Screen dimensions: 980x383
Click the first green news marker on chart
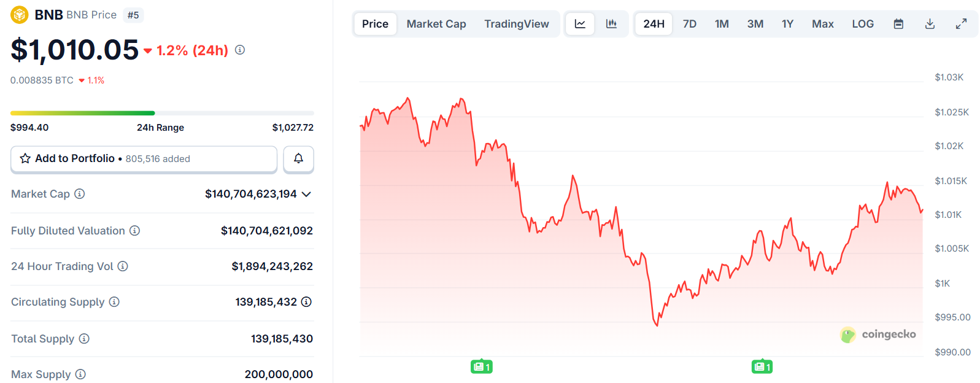pos(482,367)
